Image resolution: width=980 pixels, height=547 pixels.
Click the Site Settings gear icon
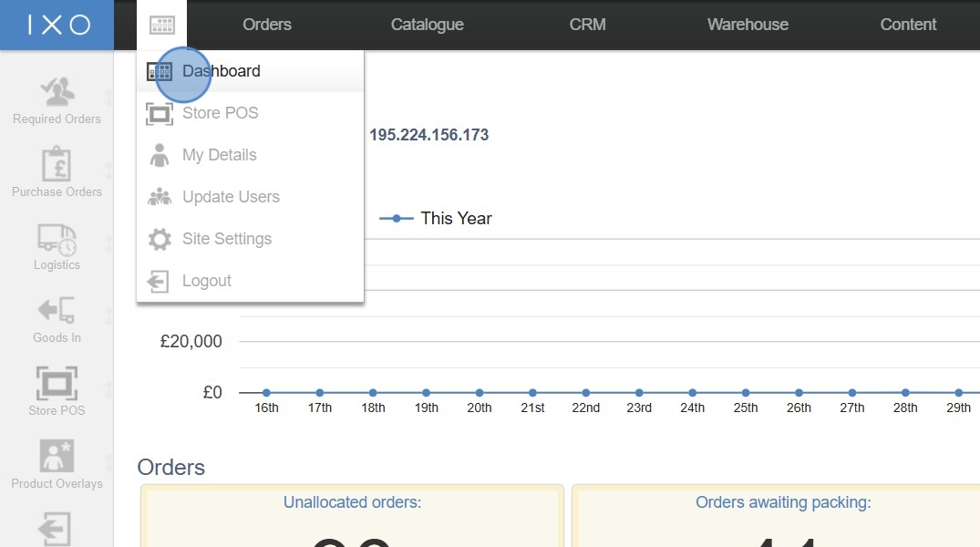pos(160,239)
